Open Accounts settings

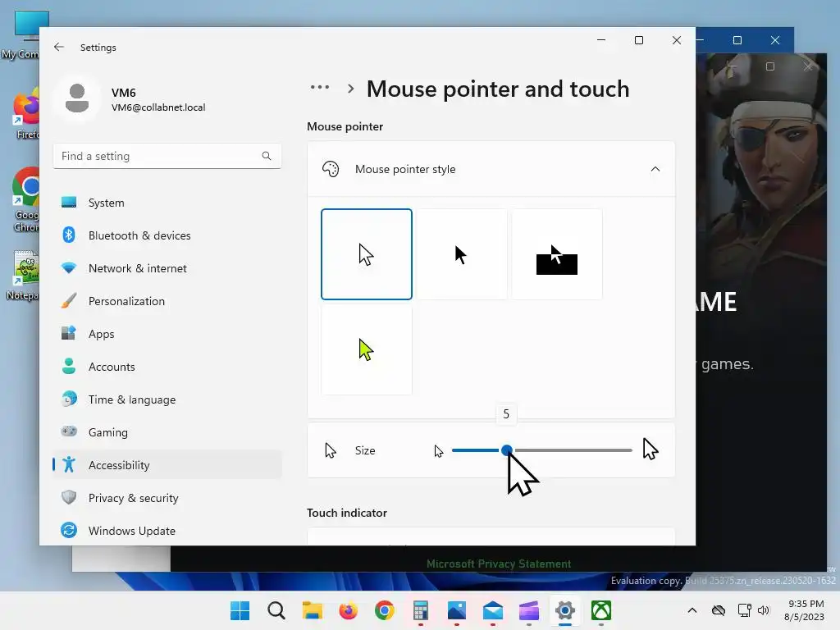(x=167, y=367)
